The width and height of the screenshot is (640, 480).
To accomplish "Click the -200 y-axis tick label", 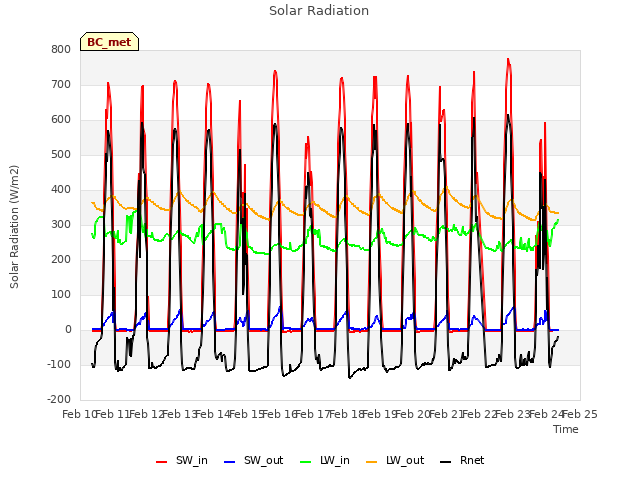I will (x=59, y=400).
